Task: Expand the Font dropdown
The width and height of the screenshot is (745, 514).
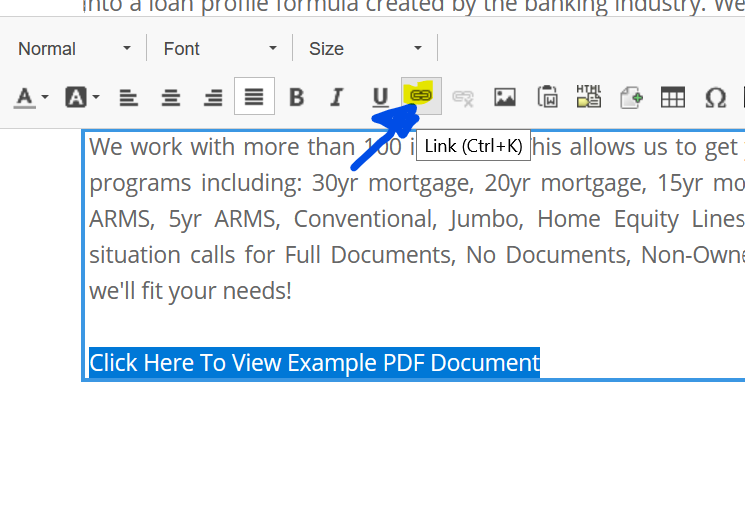Action: (220, 48)
